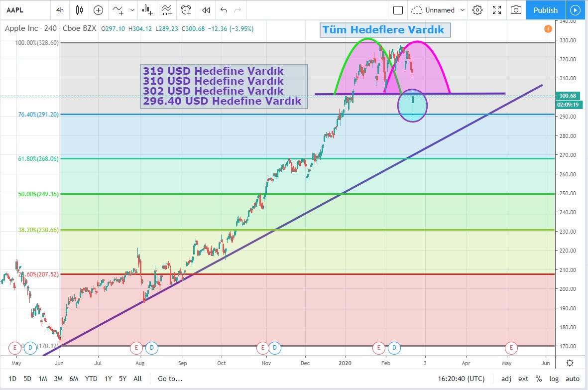This screenshot has height=390, width=588.
Task: Select the 5D date range
Action: click(27, 379)
